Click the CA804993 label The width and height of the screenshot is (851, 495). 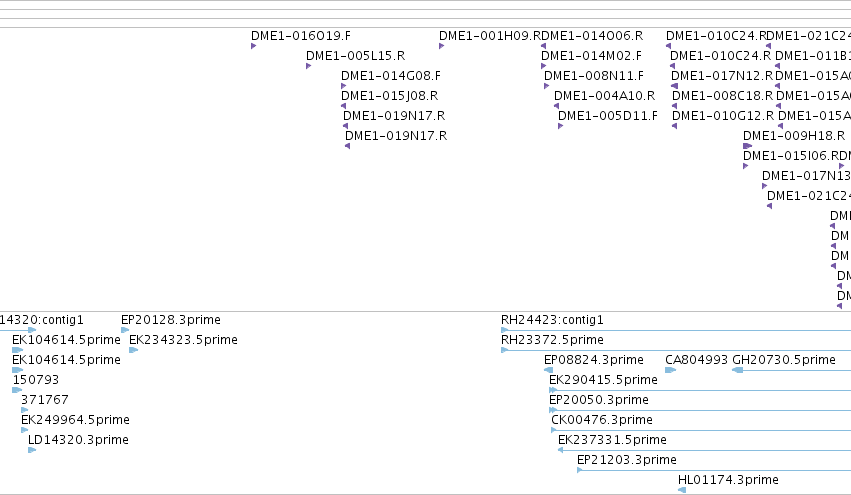click(696, 360)
